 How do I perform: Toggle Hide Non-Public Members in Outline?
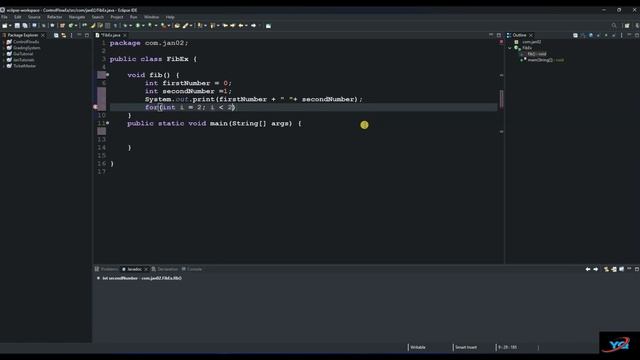(x=606, y=36)
